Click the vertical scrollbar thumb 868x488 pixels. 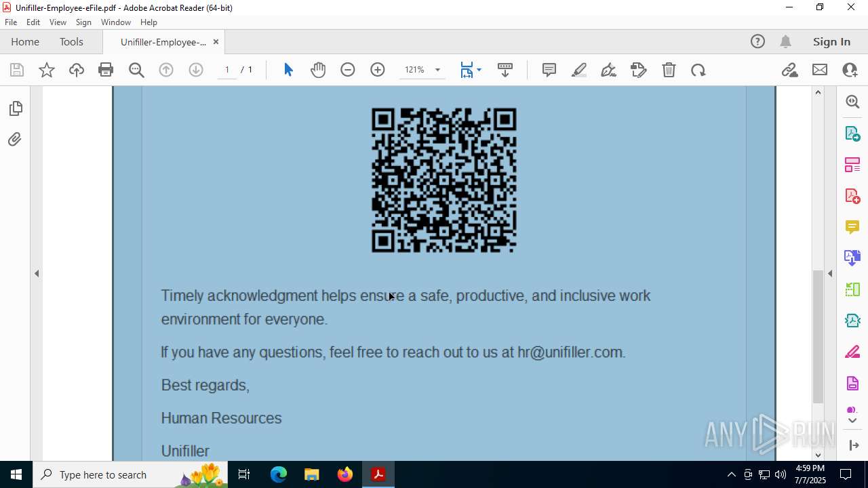818,336
